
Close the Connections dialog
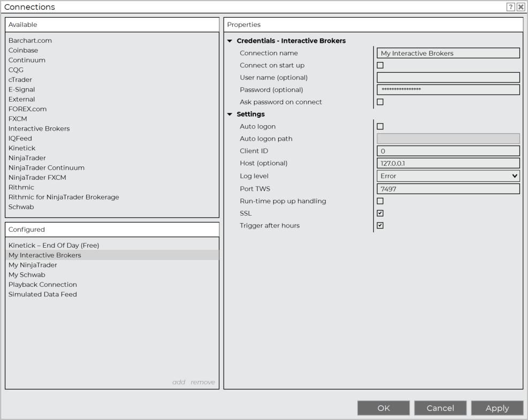click(x=521, y=7)
